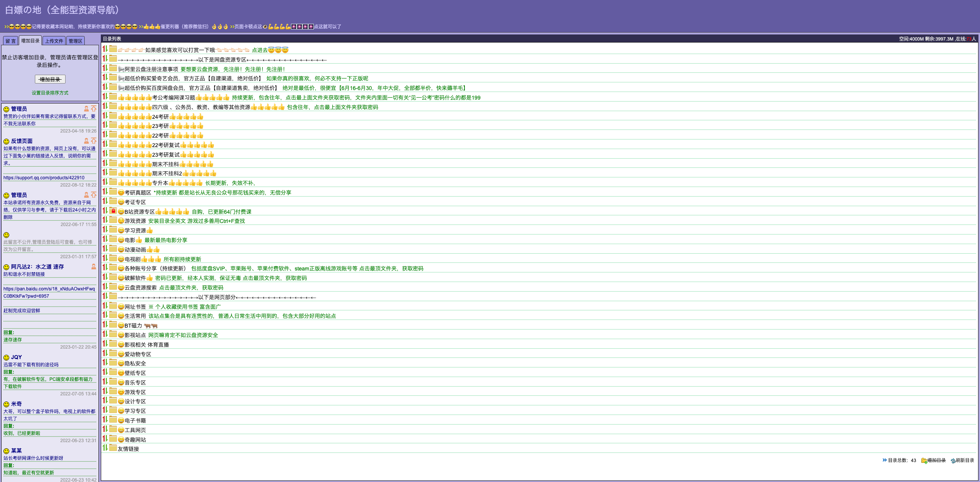The width and height of the screenshot is (980, 482).
Task: Click user icon on 阿凡达2 message
Action: click(x=94, y=267)
